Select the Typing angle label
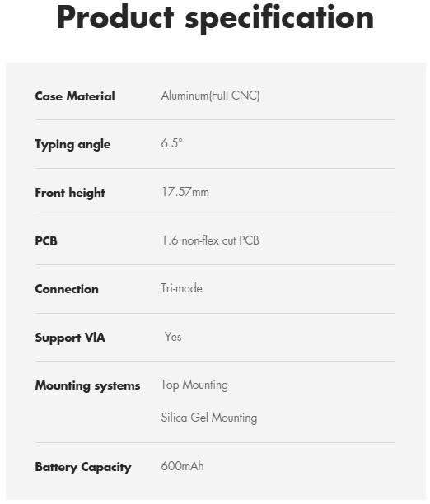The height and width of the screenshot is (504, 430). pos(72,145)
